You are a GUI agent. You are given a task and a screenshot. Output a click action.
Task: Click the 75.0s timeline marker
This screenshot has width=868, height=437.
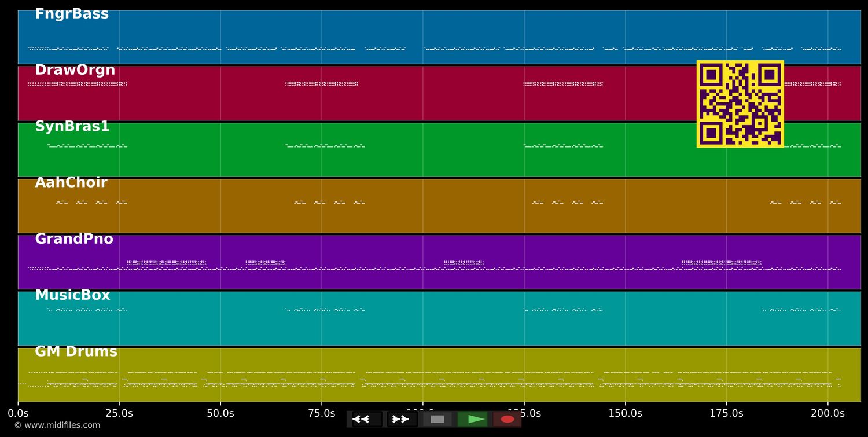click(x=322, y=413)
